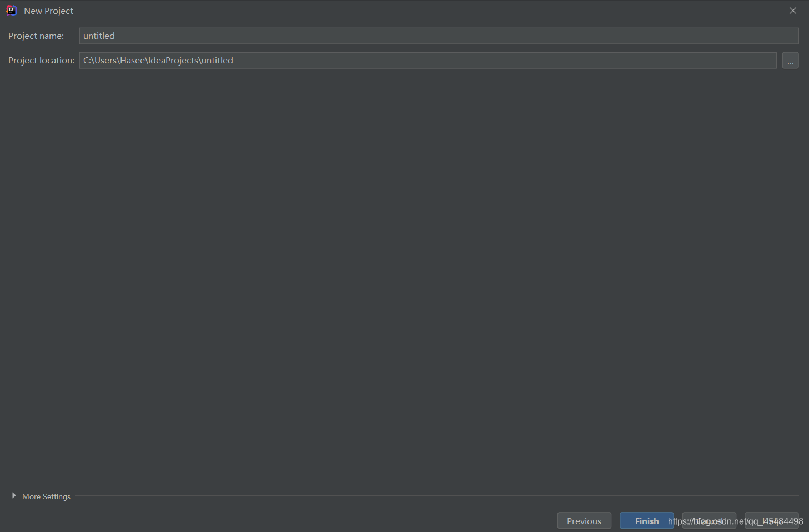The image size is (809, 532).
Task: Click the New Project title text
Action: pyautogui.click(x=48, y=11)
